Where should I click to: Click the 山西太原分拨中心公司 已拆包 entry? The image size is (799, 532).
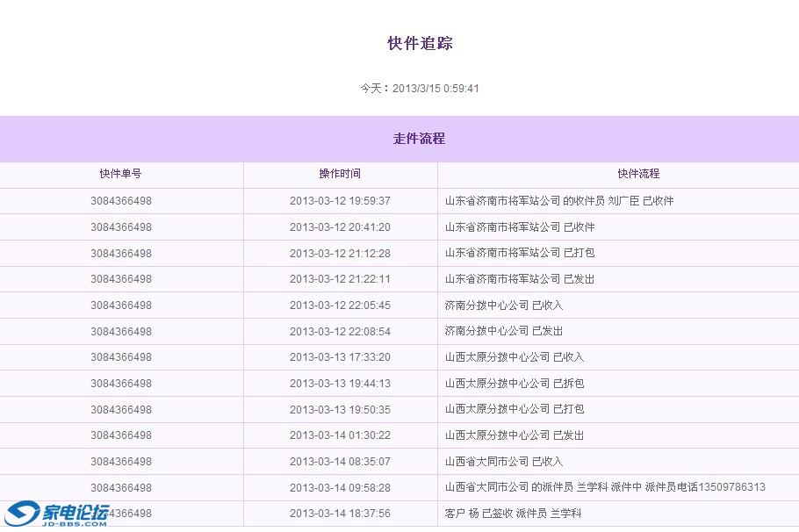[x=515, y=384]
